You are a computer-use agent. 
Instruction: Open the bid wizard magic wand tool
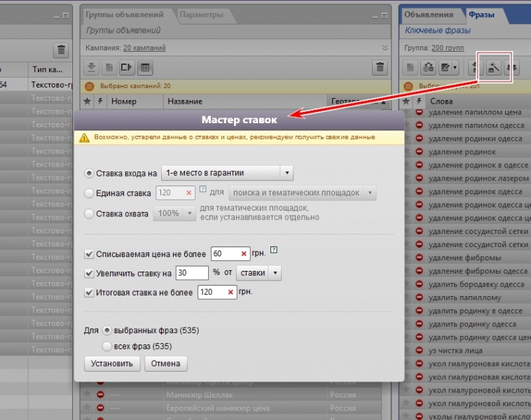(x=494, y=67)
